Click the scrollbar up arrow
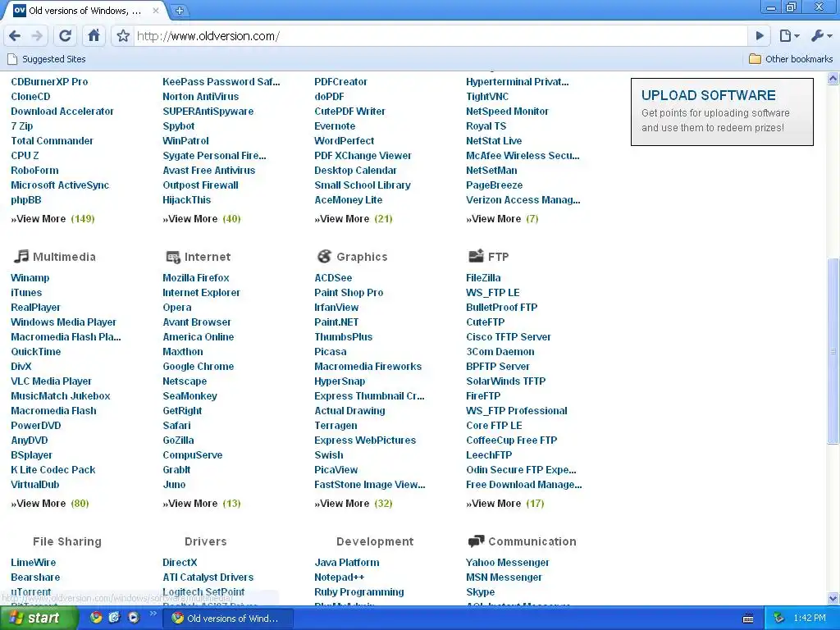 click(833, 79)
